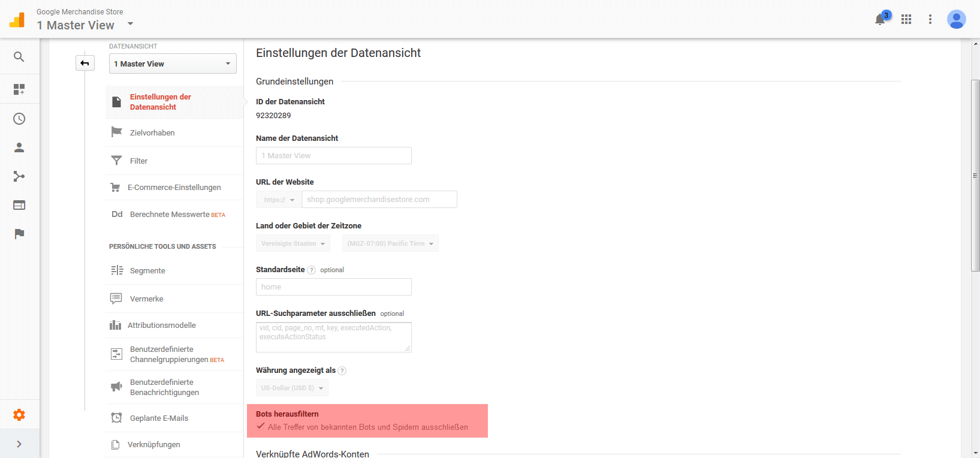This screenshot has height=458, width=980.
Task: Click the scrollbar up arrow
Action: [x=975, y=43]
